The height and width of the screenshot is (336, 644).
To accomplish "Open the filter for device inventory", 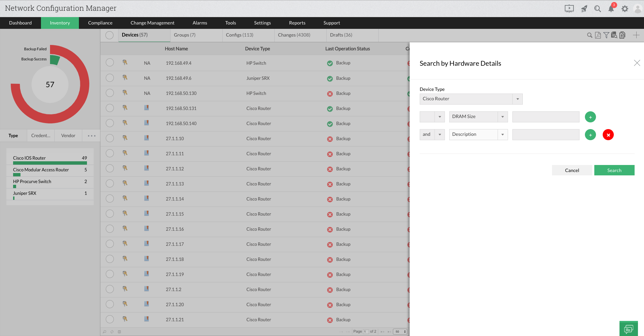I will coord(606,35).
